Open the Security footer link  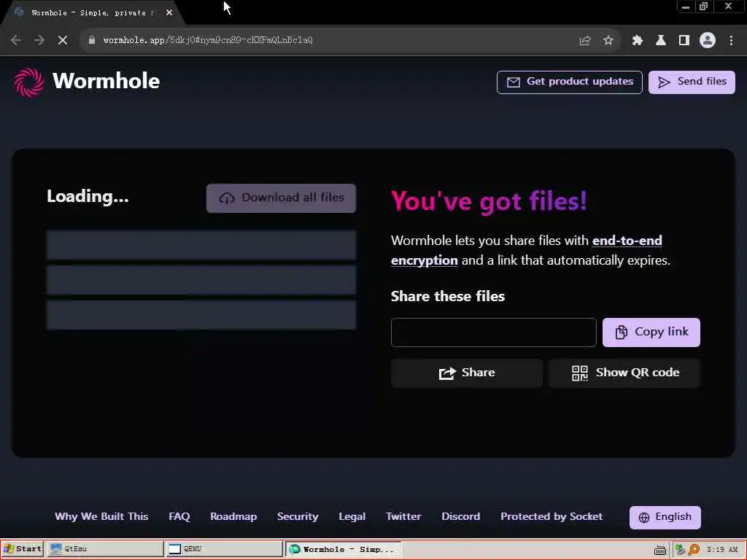298,517
